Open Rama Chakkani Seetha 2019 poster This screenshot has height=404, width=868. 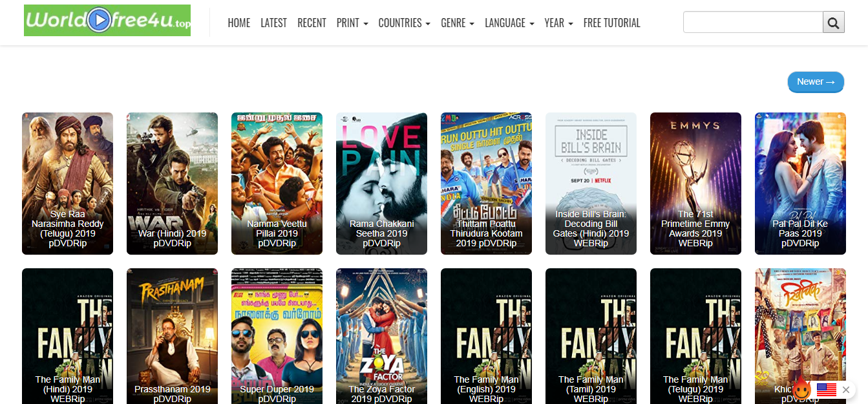click(381, 184)
